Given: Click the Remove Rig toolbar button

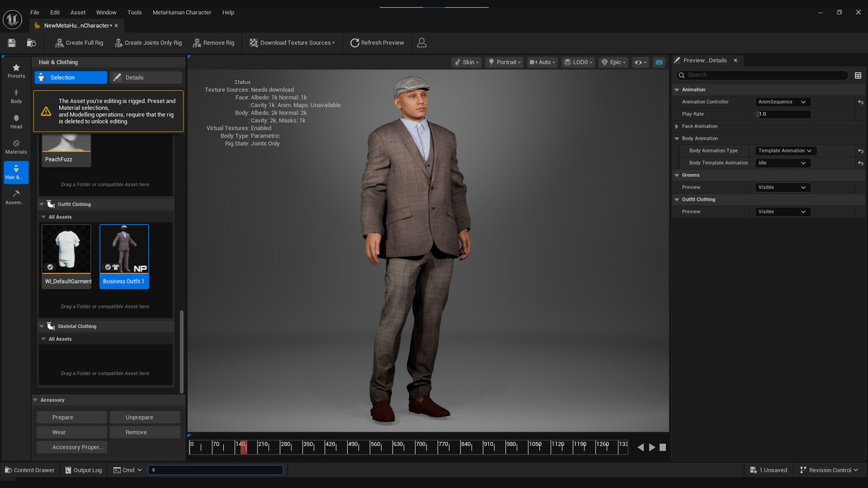Looking at the screenshot, I should [x=213, y=43].
